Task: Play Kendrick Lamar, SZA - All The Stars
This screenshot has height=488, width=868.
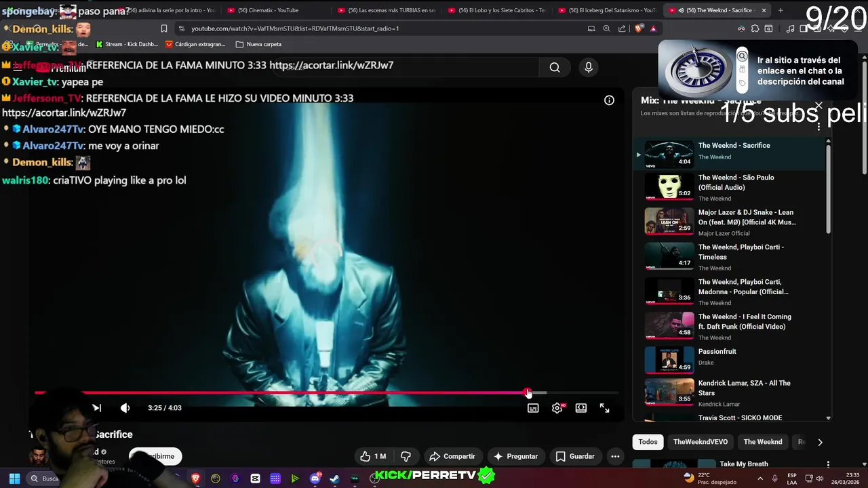Action: 729,394
